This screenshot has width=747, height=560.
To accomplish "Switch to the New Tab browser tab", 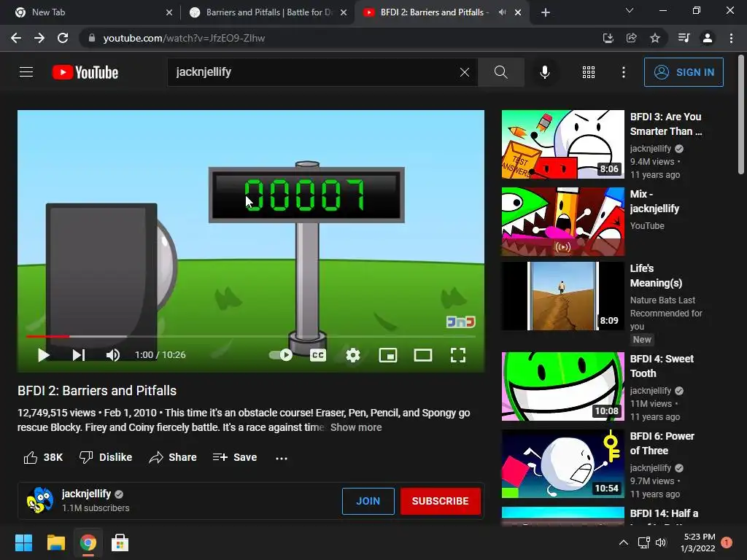I will (90, 12).
